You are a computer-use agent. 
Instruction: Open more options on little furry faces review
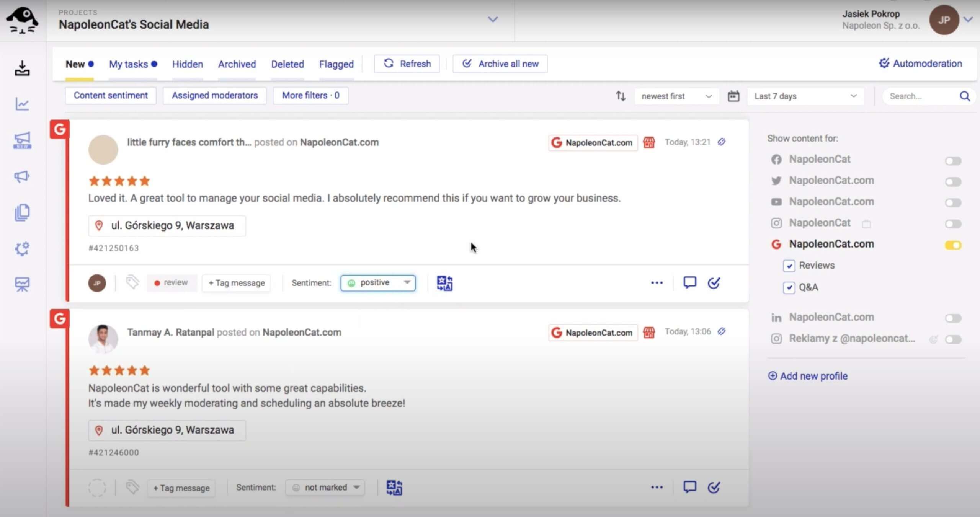point(657,283)
